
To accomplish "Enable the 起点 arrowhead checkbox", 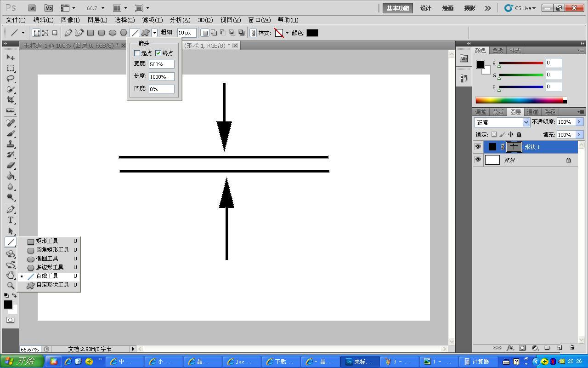I will click(137, 53).
